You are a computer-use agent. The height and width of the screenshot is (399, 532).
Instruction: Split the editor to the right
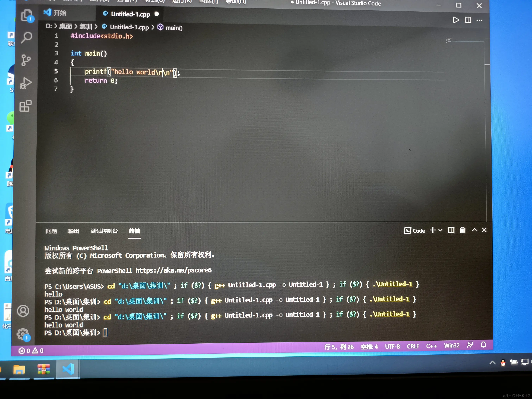(x=468, y=20)
